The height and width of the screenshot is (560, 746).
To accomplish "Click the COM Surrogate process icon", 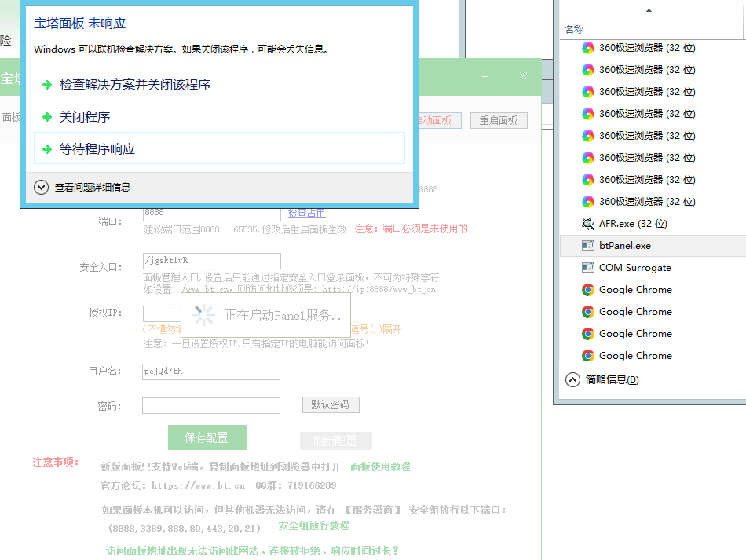I will tap(588, 268).
